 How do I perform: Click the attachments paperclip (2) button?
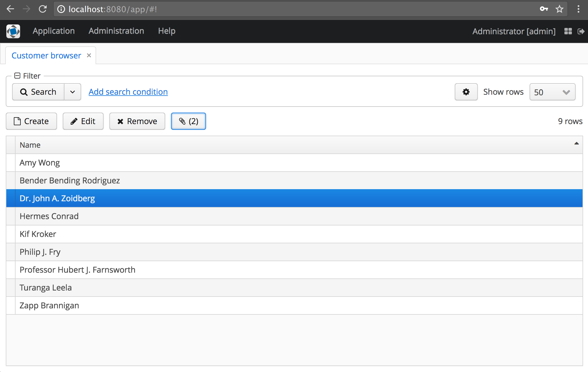(x=189, y=121)
